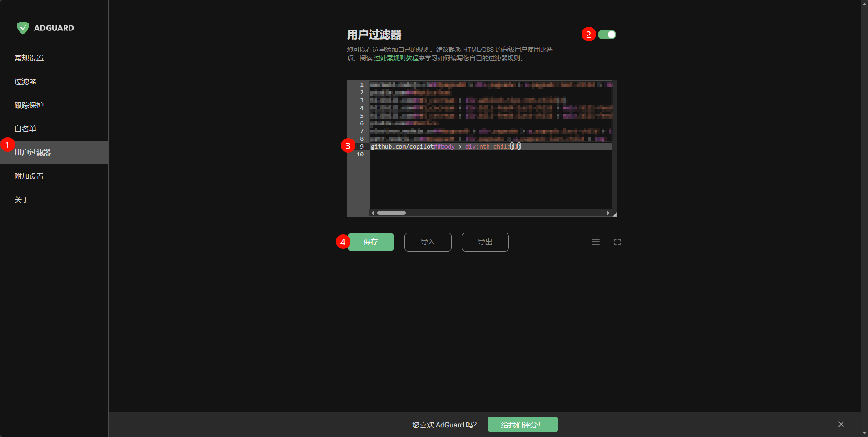Viewport: 868px width, 437px height.
Task: Click line number 9 in gutter
Action: pyautogui.click(x=362, y=147)
